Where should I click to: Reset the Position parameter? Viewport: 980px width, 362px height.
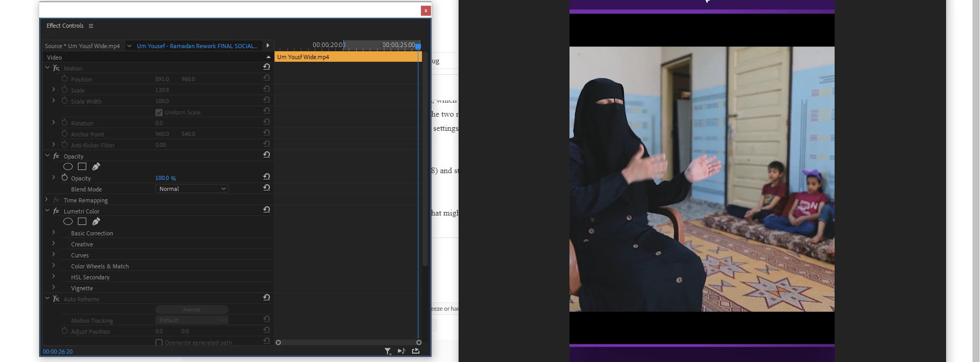(267, 77)
